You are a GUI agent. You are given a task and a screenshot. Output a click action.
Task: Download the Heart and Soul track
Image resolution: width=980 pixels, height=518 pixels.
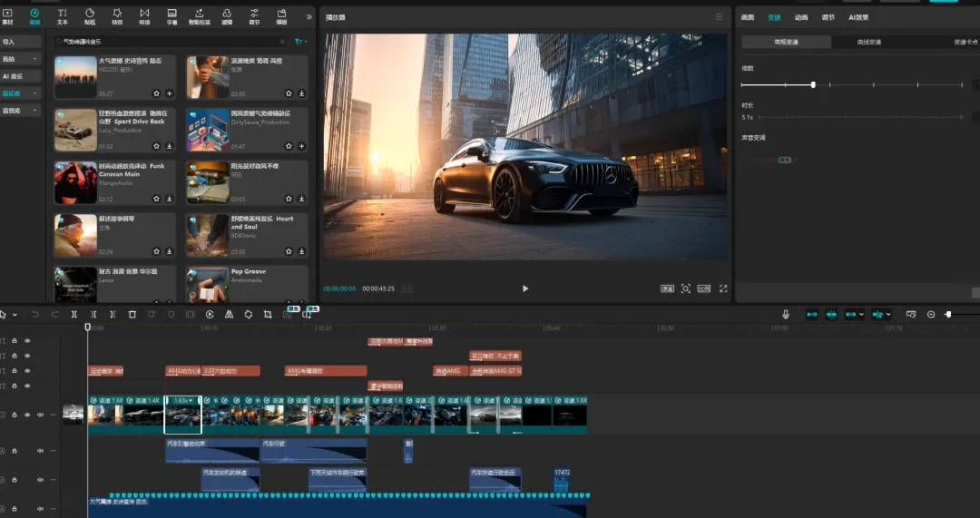pyautogui.click(x=302, y=251)
